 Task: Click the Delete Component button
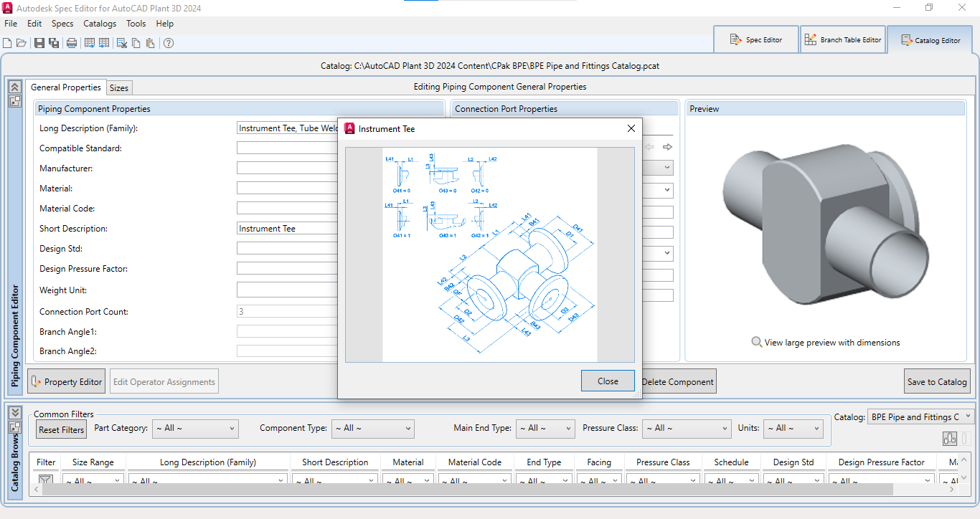[677, 381]
